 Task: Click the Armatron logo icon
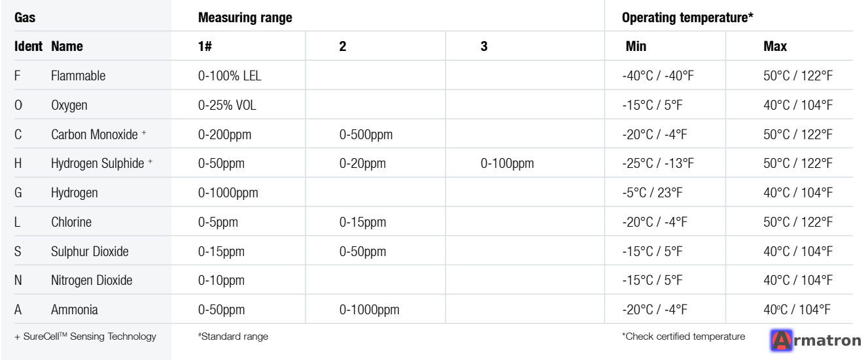(782, 340)
